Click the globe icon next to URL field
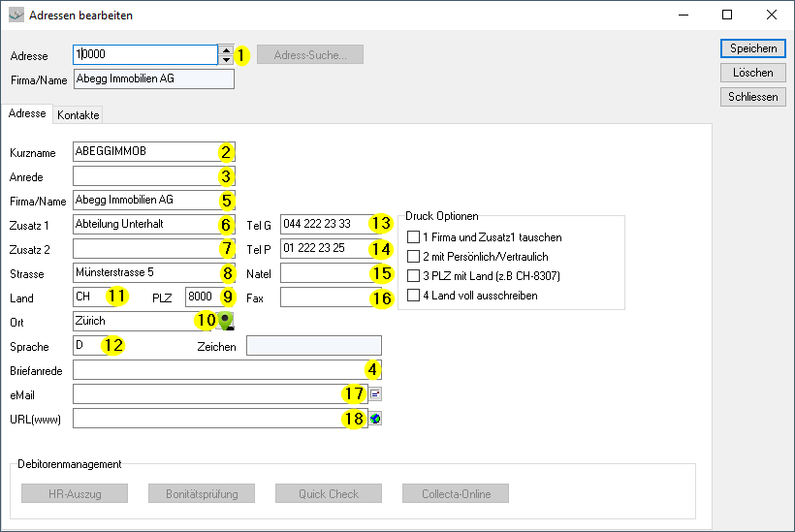Image resolution: width=795 pixels, height=532 pixels. click(x=375, y=419)
